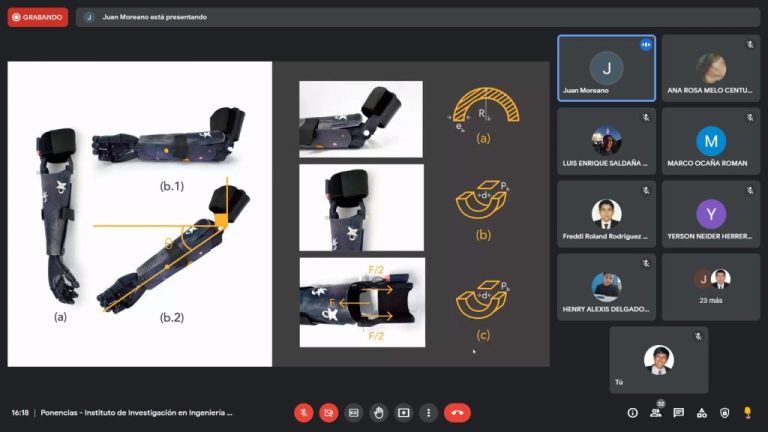
Task: Raise hand in the meeting
Action: click(379, 412)
